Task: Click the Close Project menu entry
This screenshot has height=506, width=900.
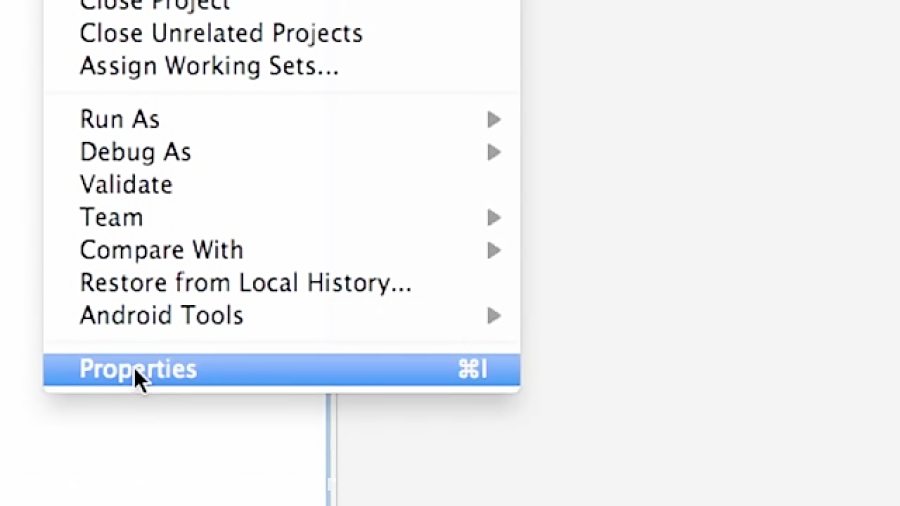Action: (155, 5)
